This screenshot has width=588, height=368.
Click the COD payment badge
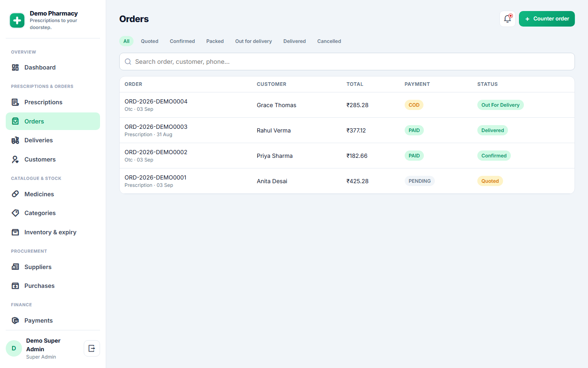pyautogui.click(x=414, y=105)
